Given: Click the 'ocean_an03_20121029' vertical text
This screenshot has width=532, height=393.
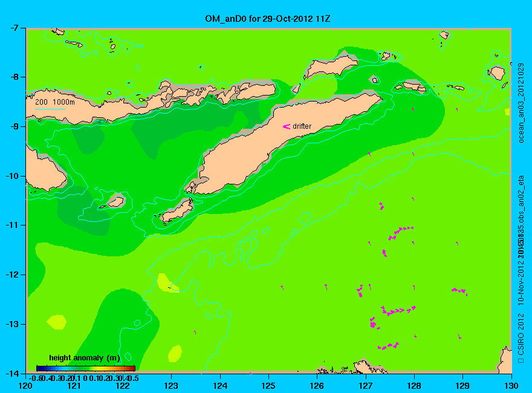Looking at the screenshot, I should [x=521, y=103].
